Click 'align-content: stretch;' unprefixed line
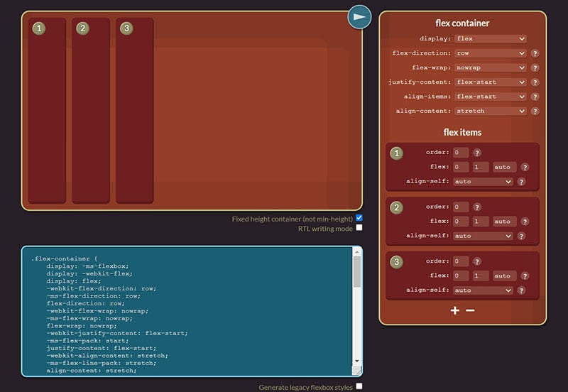 coord(92,371)
